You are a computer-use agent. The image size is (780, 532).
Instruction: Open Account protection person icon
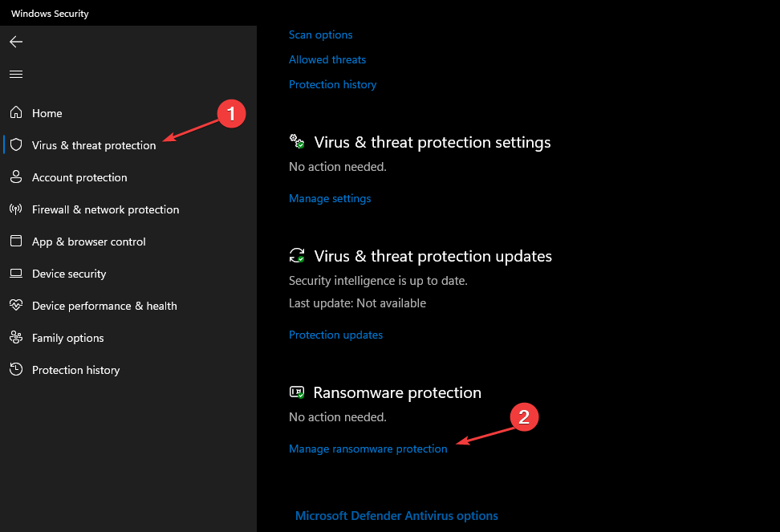coord(16,177)
